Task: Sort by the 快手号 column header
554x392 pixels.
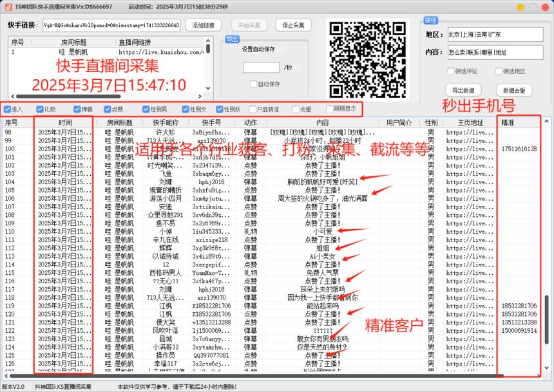Action: [211, 122]
